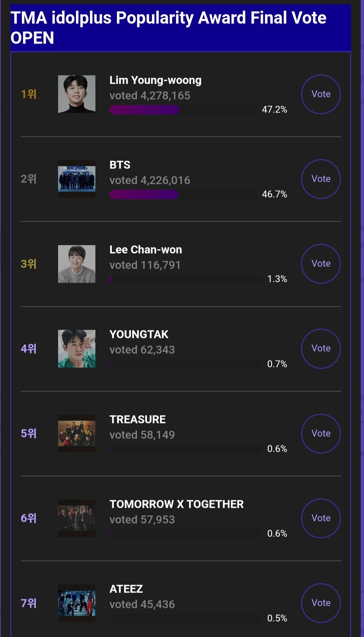
Task: Select the TOMORROW X TOGETHER name text
Action: pyautogui.click(x=176, y=504)
